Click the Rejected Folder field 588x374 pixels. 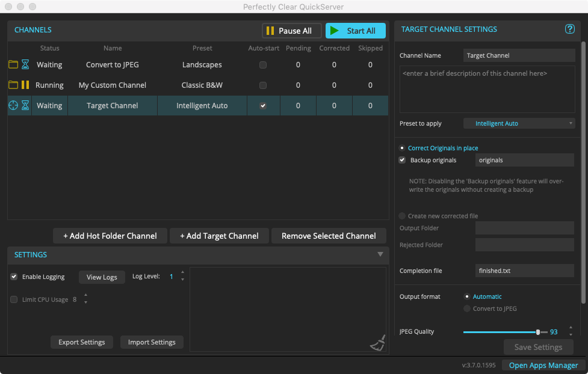click(x=525, y=245)
